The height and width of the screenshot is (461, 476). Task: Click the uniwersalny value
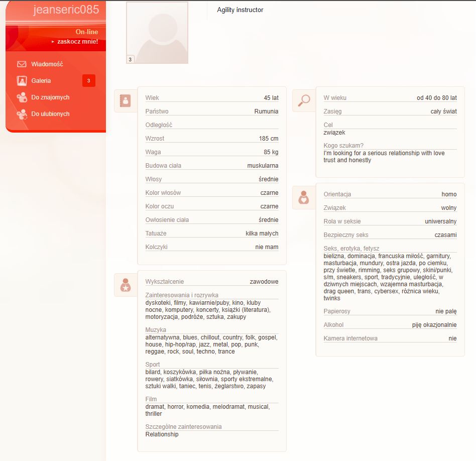(440, 221)
